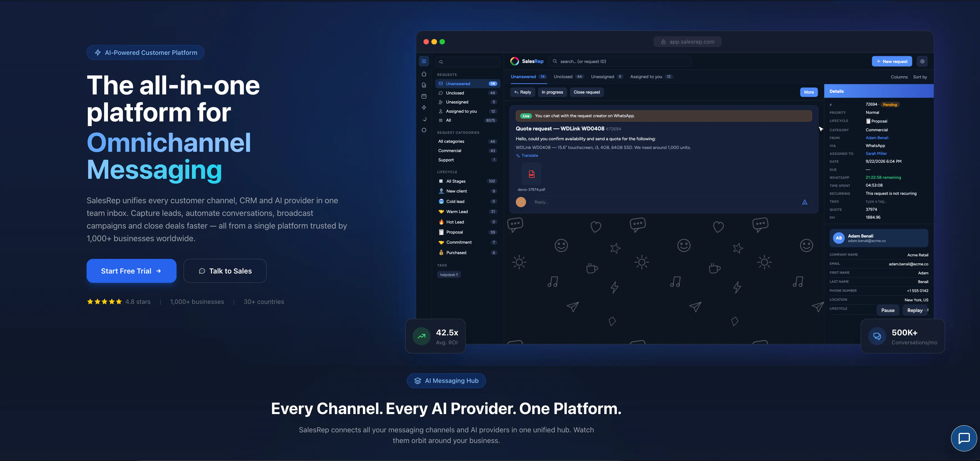
Task: Select Hot Lead lifecycle stage
Action: (468, 222)
